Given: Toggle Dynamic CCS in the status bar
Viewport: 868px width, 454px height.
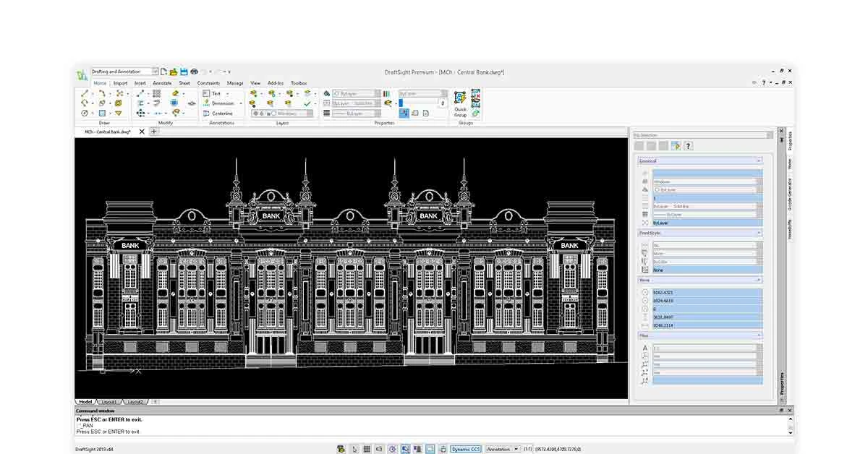Looking at the screenshot, I should click(x=466, y=447).
